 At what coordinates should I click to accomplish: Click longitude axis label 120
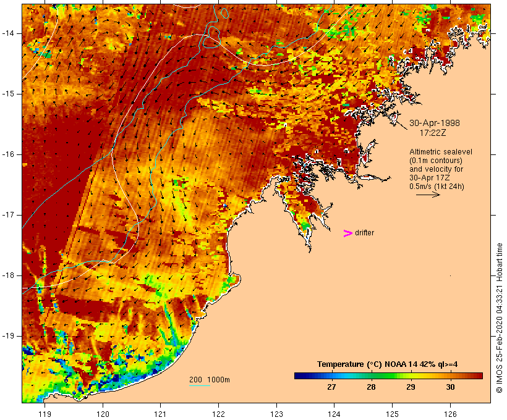click(x=103, y=414)
